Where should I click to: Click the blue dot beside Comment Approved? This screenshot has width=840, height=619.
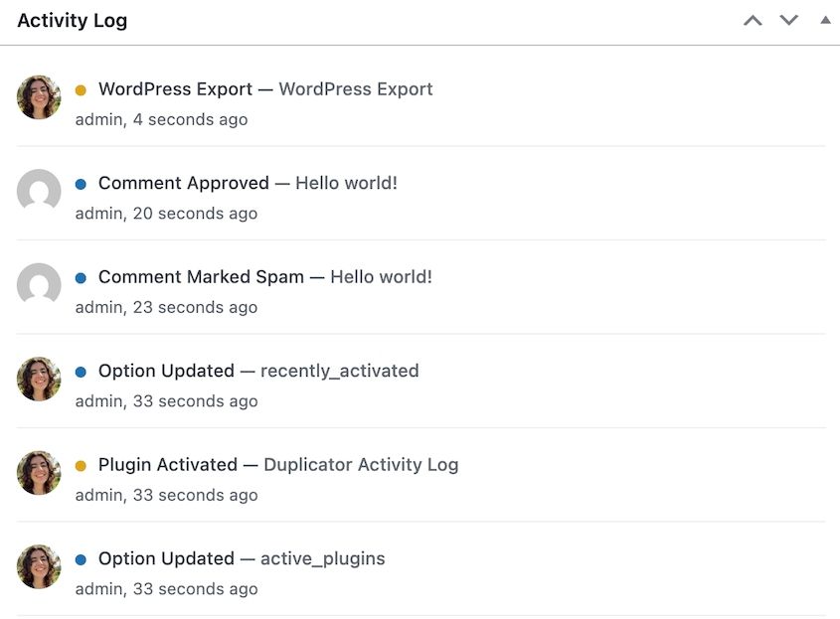81,183
